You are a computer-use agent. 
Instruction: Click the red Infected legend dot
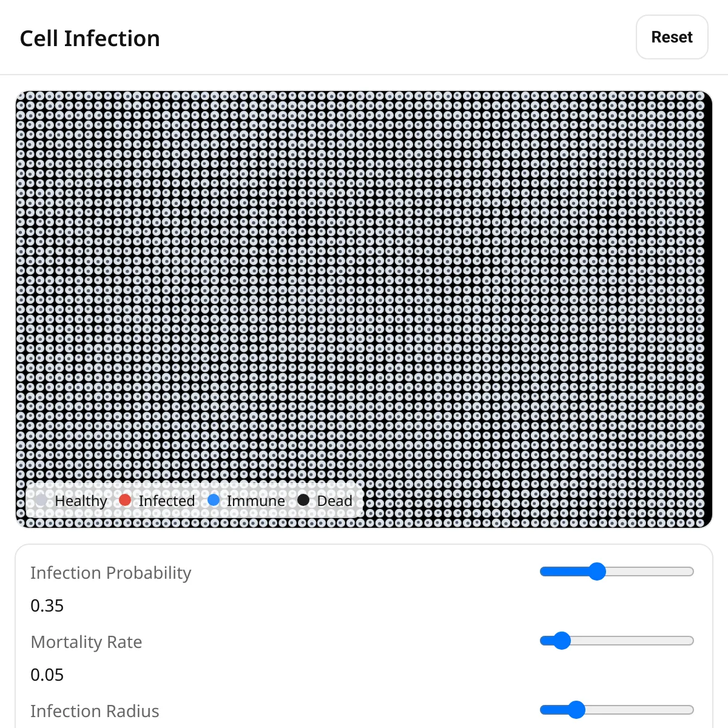pos(126,500)
